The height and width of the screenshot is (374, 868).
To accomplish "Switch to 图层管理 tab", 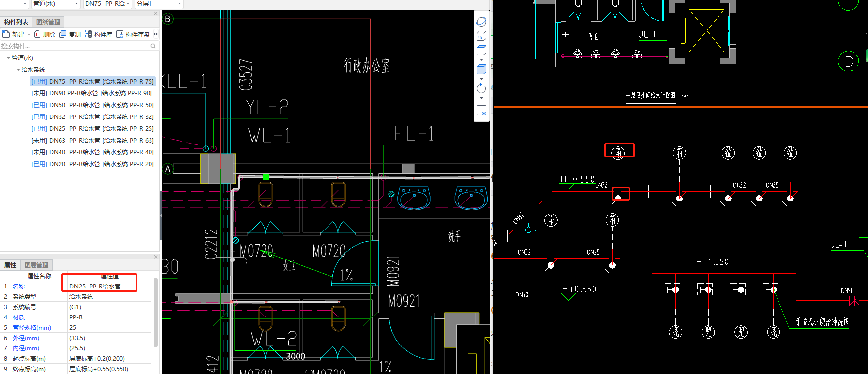I will [36, 265].
